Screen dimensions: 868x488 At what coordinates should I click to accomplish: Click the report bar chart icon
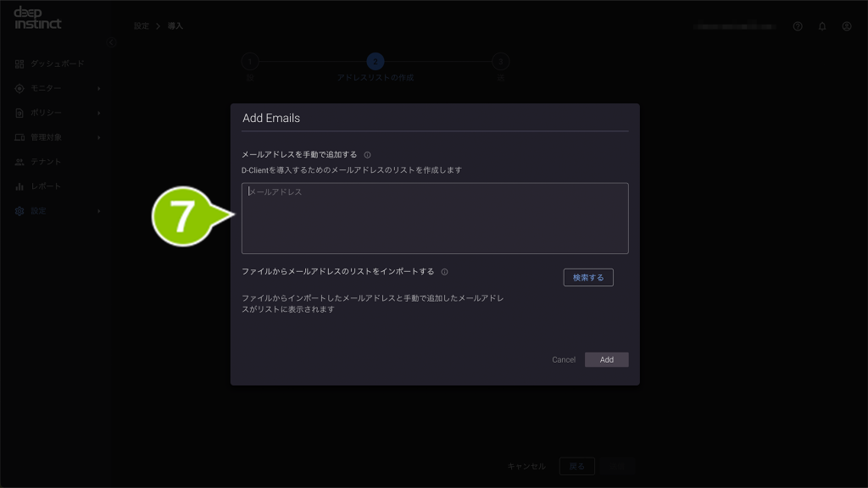(x=19, y=186)
